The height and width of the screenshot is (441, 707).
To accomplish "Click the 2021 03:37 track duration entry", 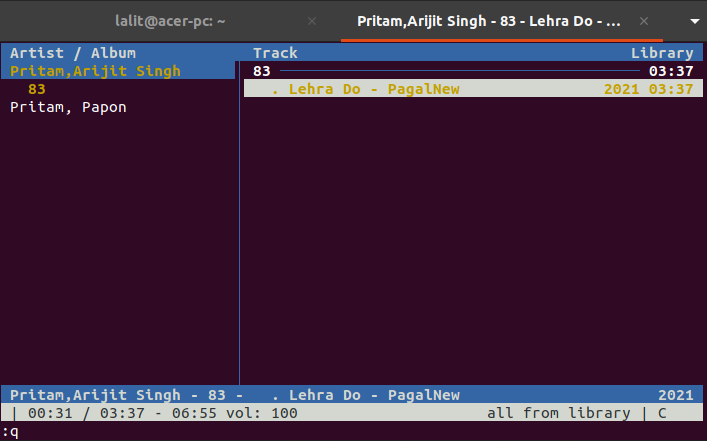I will click(x=648, y=89).
